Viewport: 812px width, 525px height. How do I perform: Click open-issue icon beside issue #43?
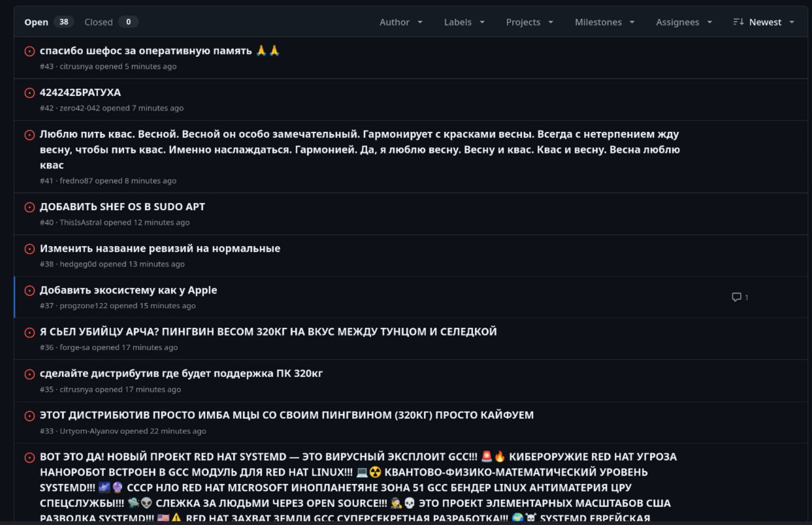click(x=29, y=51)
